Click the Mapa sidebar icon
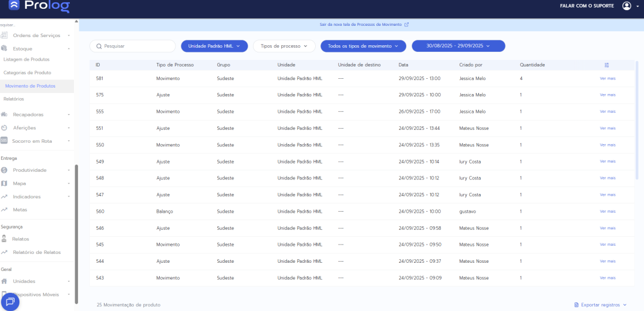The image size is (644, 311). (4, 183)
